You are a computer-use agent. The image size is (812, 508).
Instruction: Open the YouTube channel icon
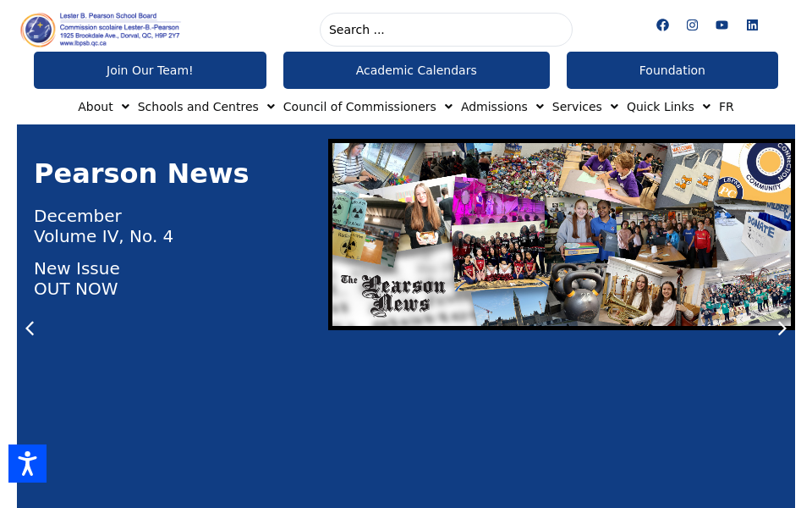click(x=721, y=25)
